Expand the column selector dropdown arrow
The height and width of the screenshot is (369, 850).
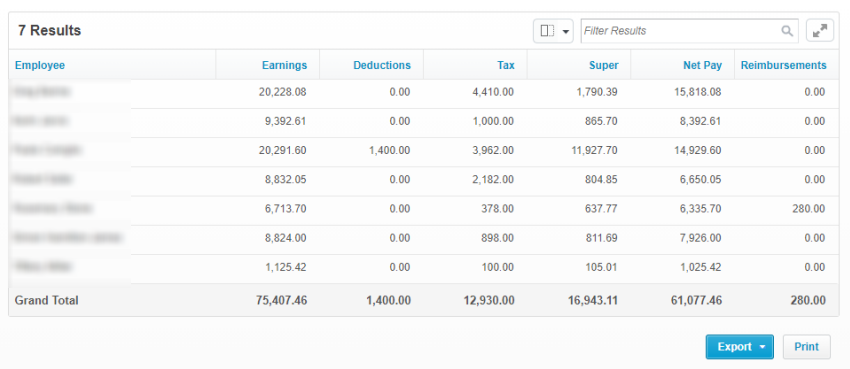tap(566, 31)
